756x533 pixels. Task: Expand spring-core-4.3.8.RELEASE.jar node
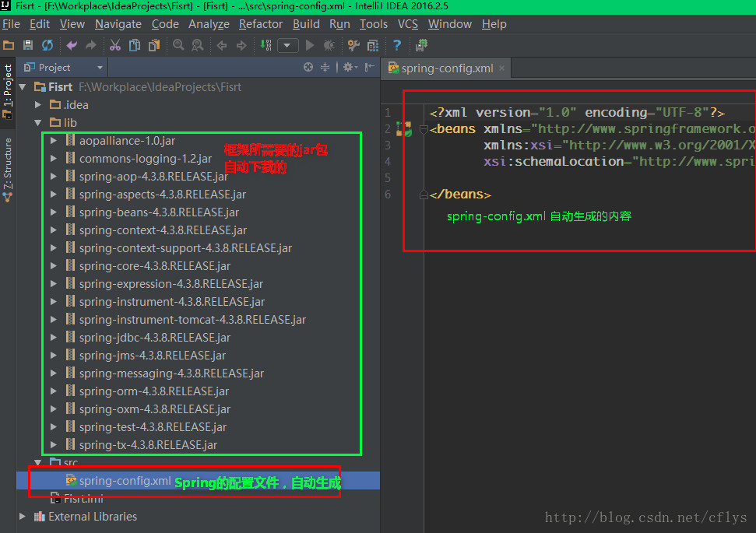(x=54, y=266)
